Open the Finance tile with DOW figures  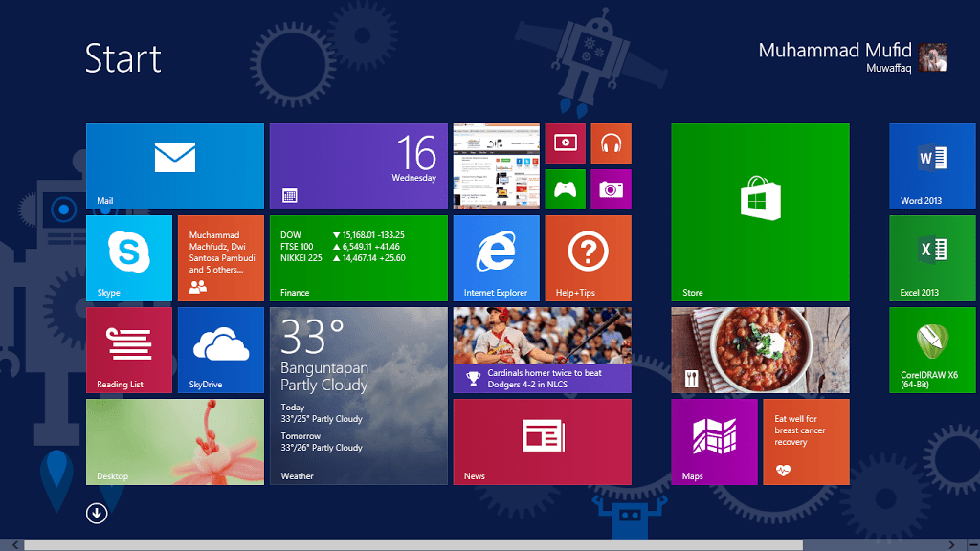click(x=359, y=258)
